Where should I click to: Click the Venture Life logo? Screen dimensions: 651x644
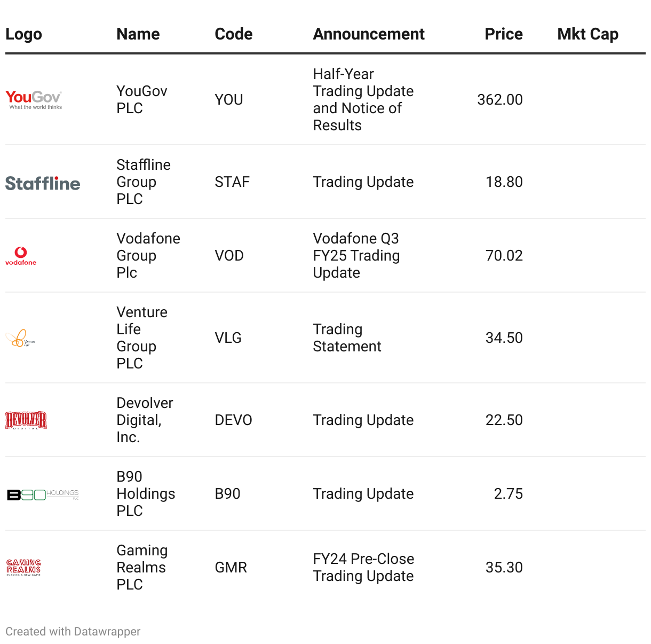coord(20,338)
